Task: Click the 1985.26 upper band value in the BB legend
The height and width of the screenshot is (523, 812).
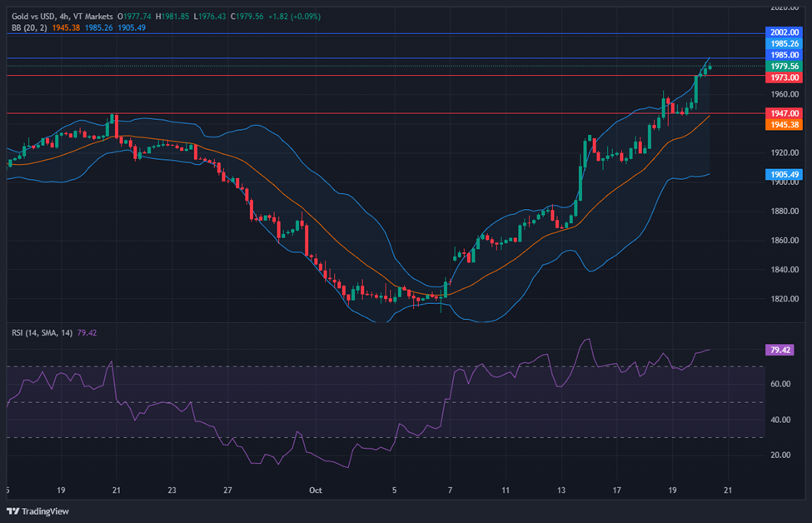Action: (99, 28)
